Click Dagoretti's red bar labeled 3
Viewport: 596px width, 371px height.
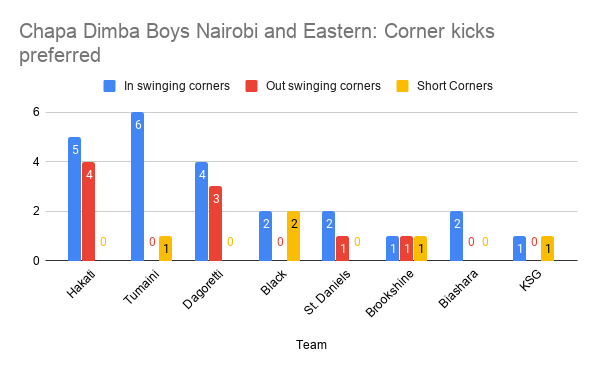point(216,224)
